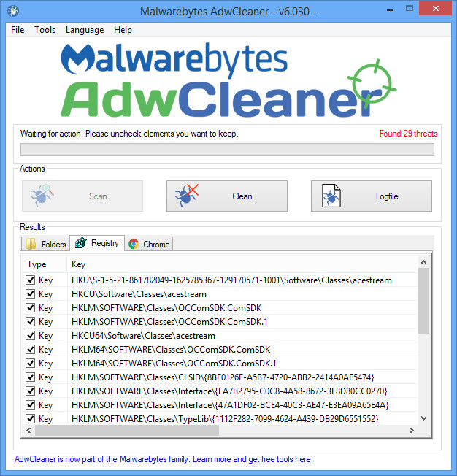Click the green crosshair target logo

click(372, 84)
